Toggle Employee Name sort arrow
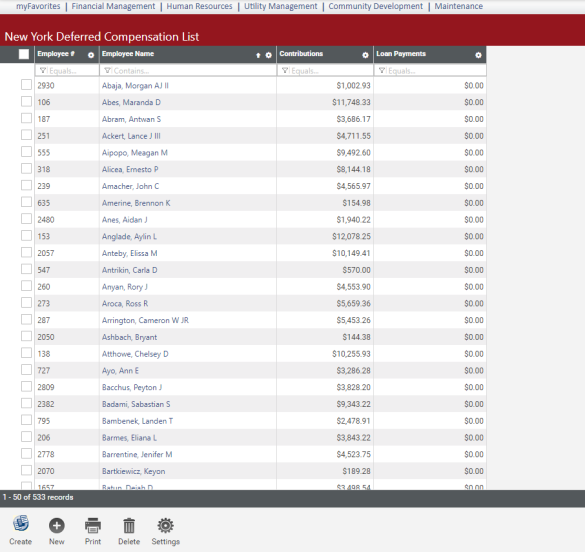 click(x=258, y=55)
